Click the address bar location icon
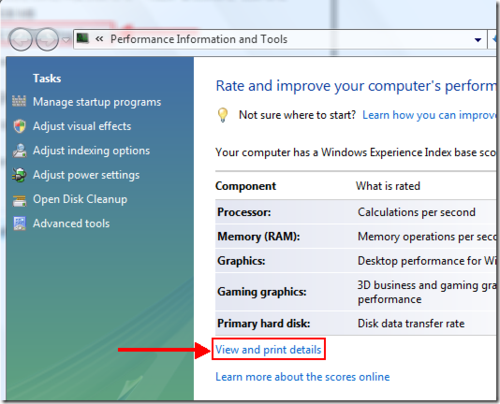The image size is (500, 404). point(82,38)
